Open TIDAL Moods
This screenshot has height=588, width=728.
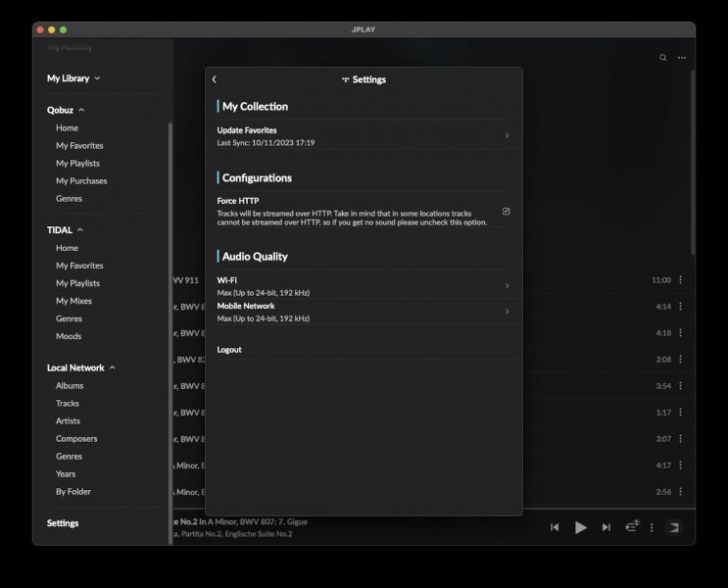click(x=69, y=336)
